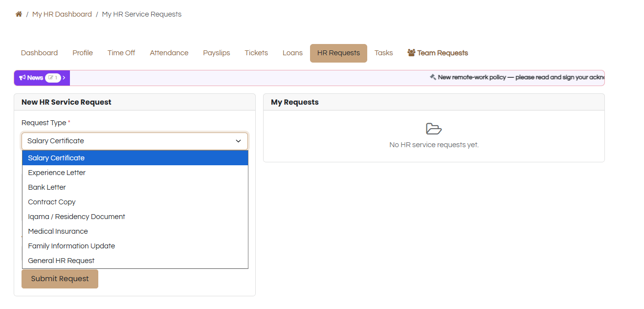The height and width of the screenshot is (309, 644).
Task: Click the empty folder icon in My Requests
Action: coord(434,129)
